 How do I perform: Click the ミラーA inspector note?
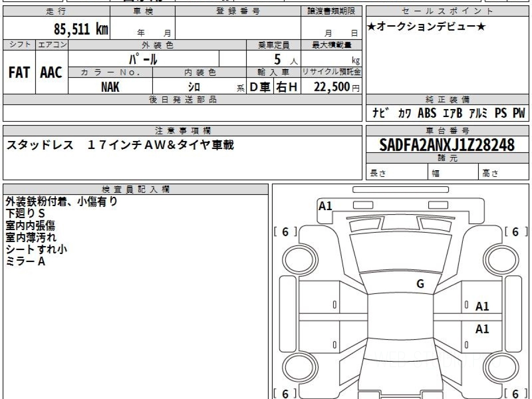click(x=26, y=262)
